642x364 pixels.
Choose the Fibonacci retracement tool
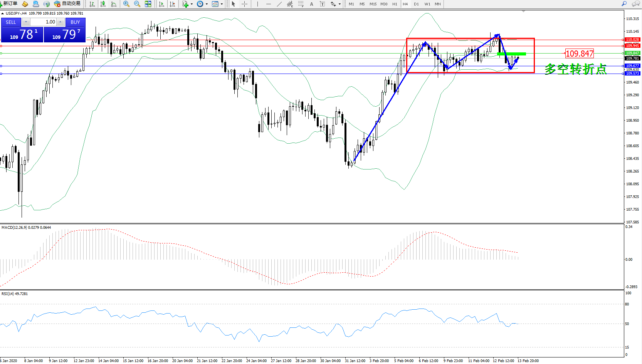[301, 4]
